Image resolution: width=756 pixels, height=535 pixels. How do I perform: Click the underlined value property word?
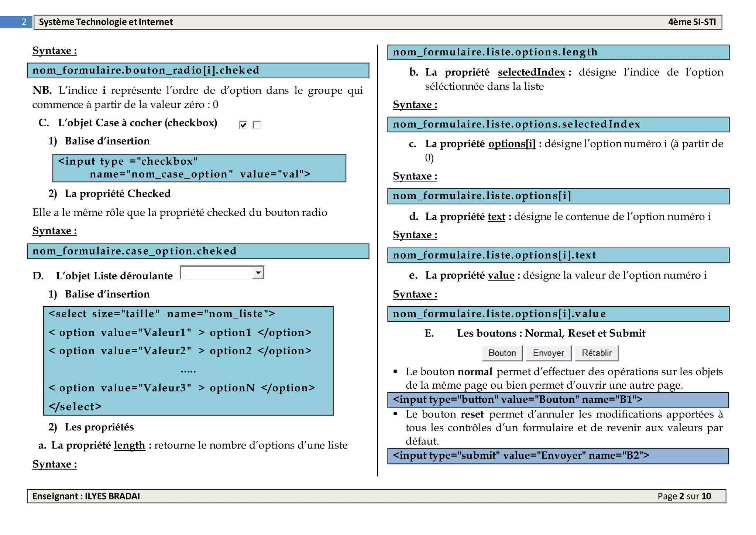501,275
